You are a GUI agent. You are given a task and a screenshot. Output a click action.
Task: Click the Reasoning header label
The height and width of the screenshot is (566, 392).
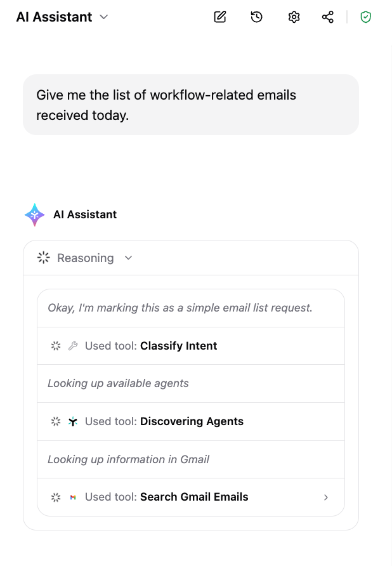[86, 258]
